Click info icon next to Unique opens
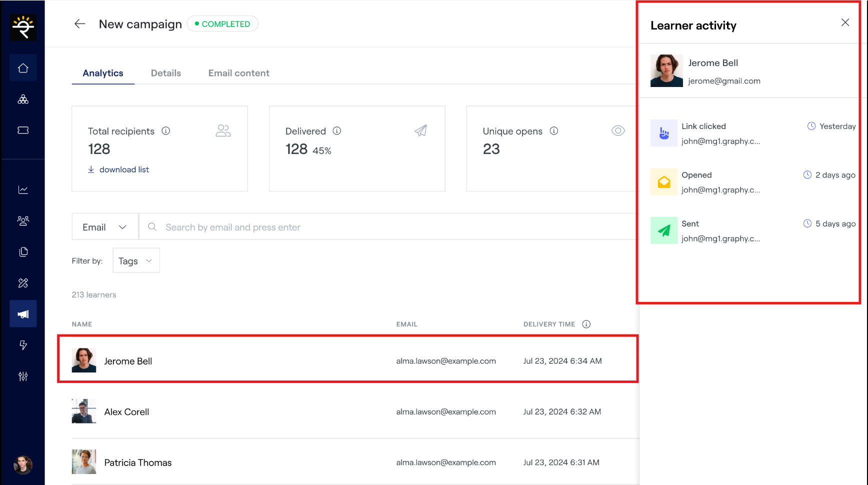The height and width of the screenshot is (485, 868). click(554, 131)
